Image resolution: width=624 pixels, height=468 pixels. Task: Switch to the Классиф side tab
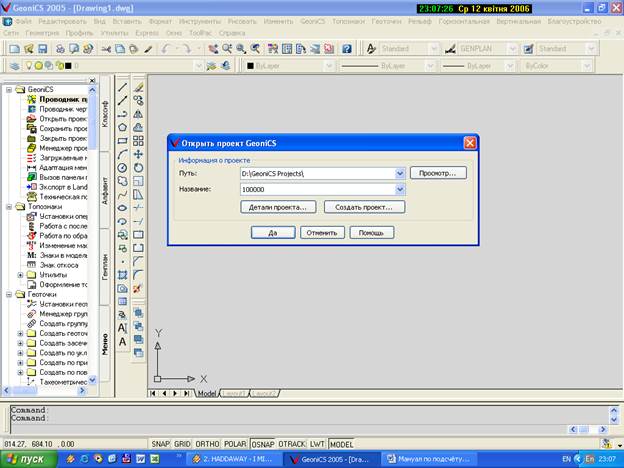(x=105, y=114)
